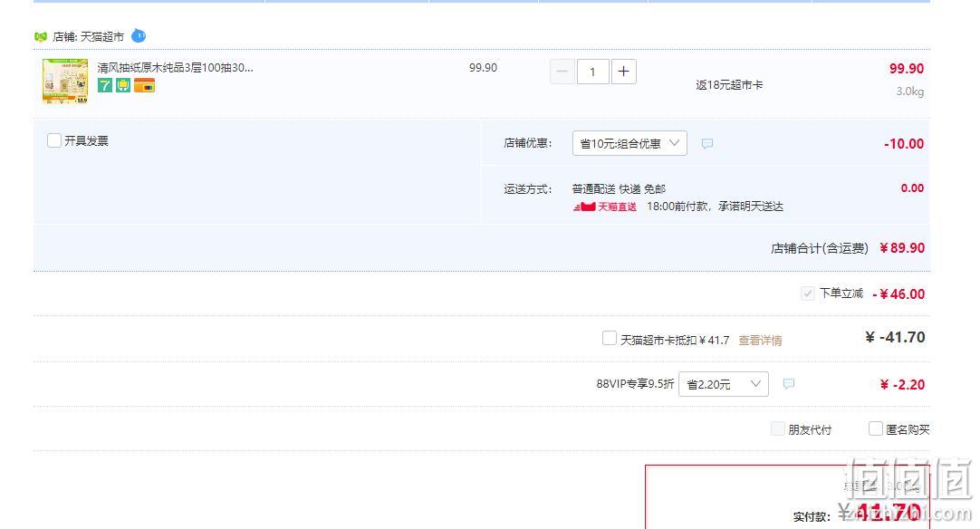Expand the 省2.20元 88VIP dropdown
980x529 pixels.
723,384
